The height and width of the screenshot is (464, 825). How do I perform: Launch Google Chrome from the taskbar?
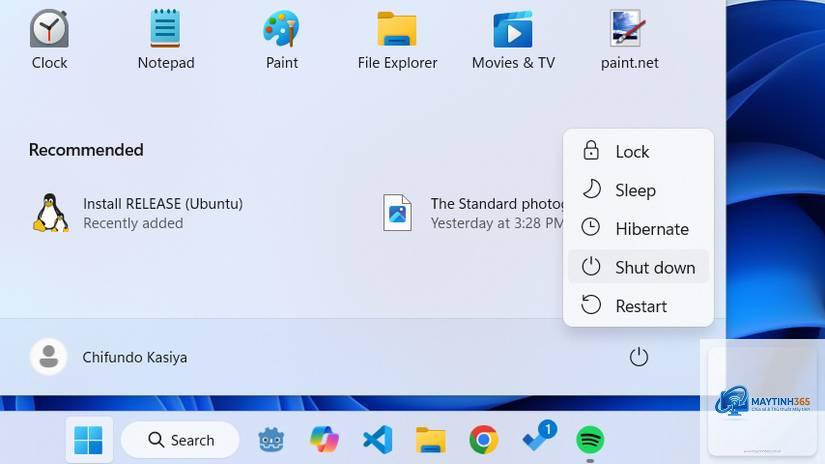[484, 440]
